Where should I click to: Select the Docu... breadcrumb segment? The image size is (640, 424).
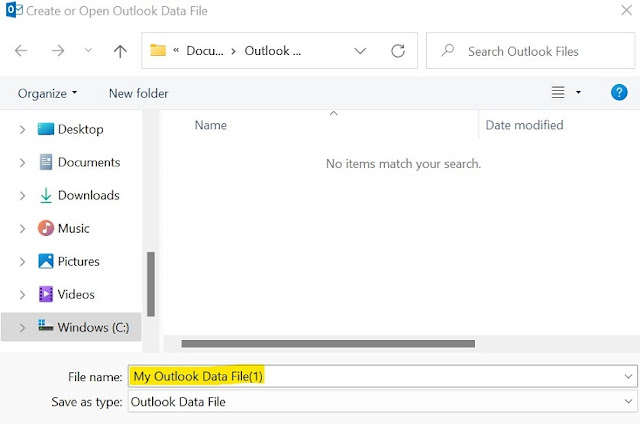point(205,51)
